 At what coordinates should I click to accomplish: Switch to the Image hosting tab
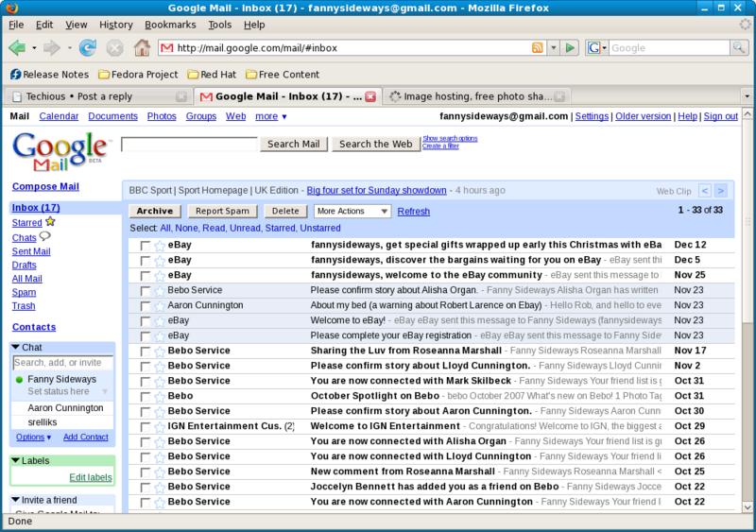tap(477, 96)
